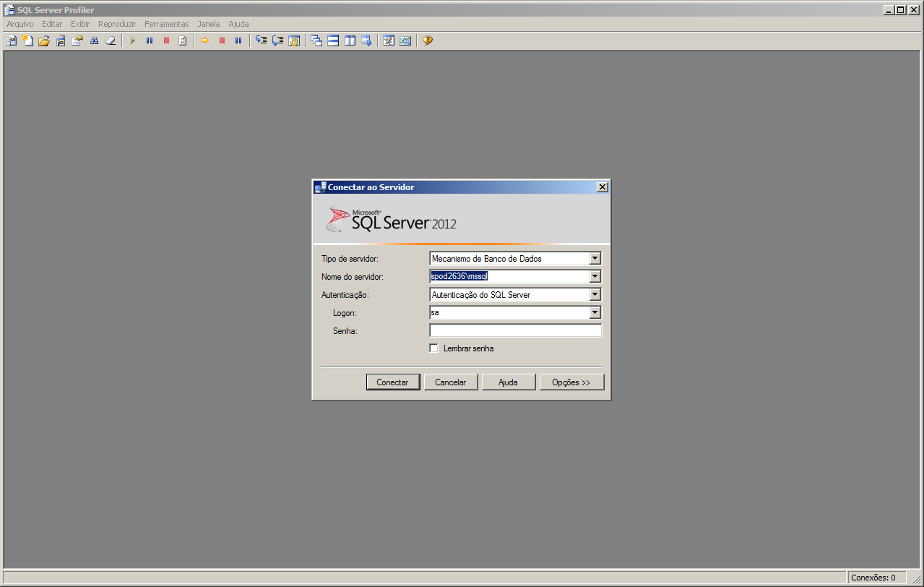Start trace with the green play icon
Viewport: 924px width, 587px height.
[133, 40]
